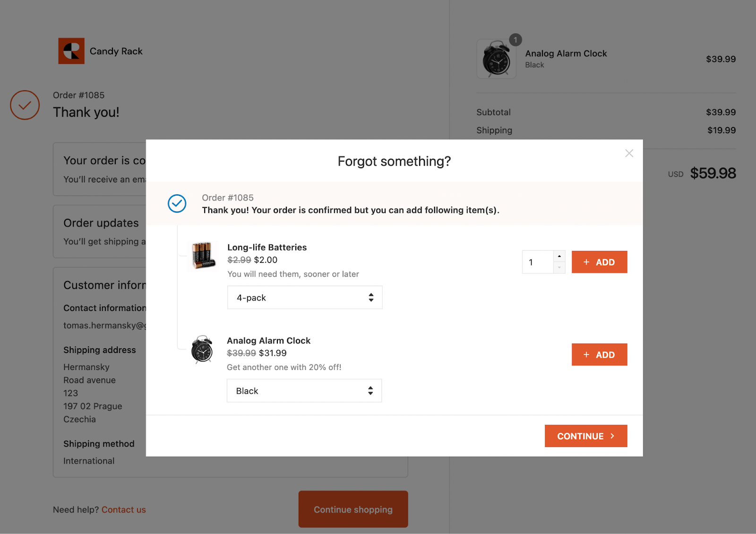Image resolution: width=756 pixels, height=534 pixels.
Task: Open the Contact us link
Action: [x=124, y=510]
